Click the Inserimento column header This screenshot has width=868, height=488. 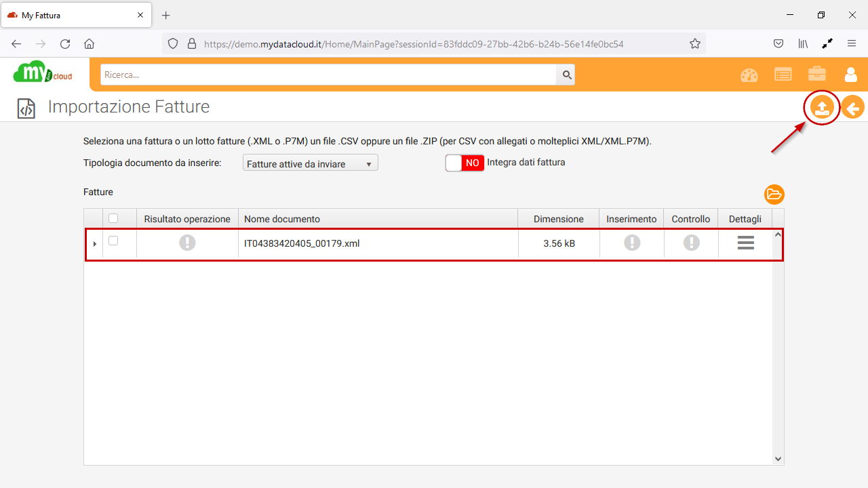[x=631, y=219]
